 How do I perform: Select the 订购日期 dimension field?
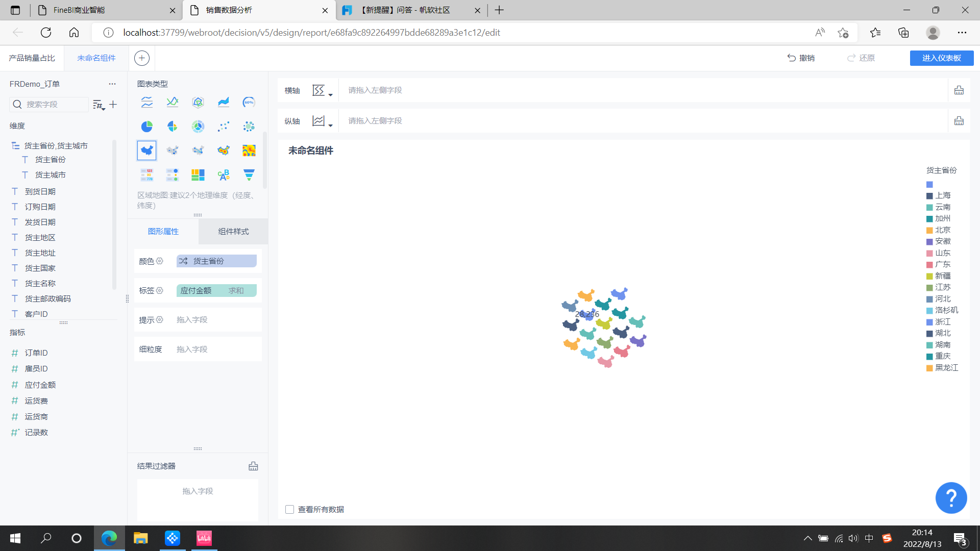(x=40, y=207)
